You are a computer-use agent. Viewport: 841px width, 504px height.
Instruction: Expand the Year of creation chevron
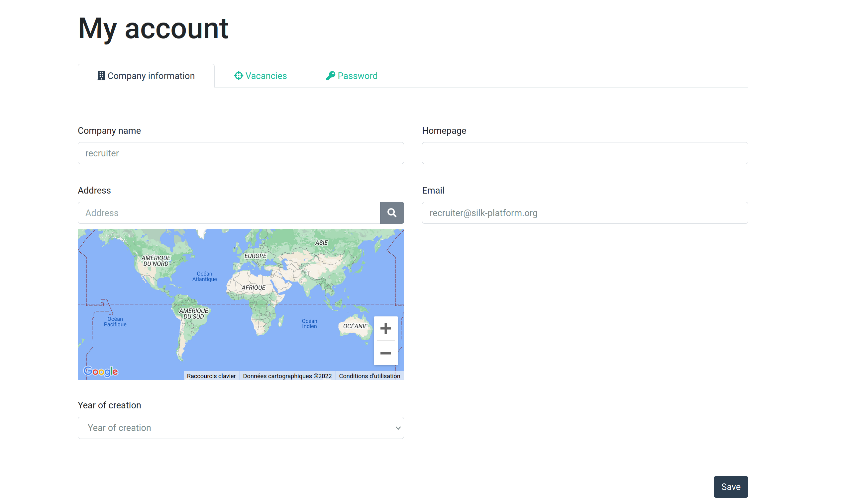tap(397, 428)
